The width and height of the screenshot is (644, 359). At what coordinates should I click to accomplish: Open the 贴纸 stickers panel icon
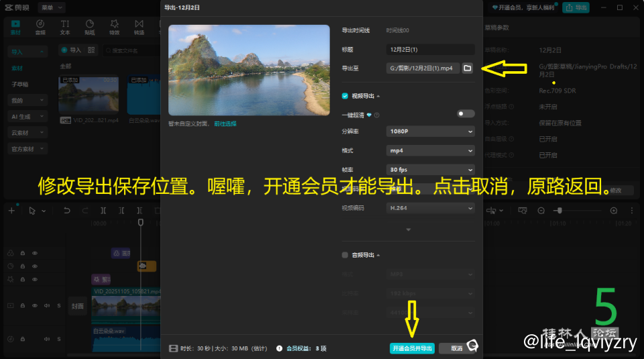coord(89,27)
